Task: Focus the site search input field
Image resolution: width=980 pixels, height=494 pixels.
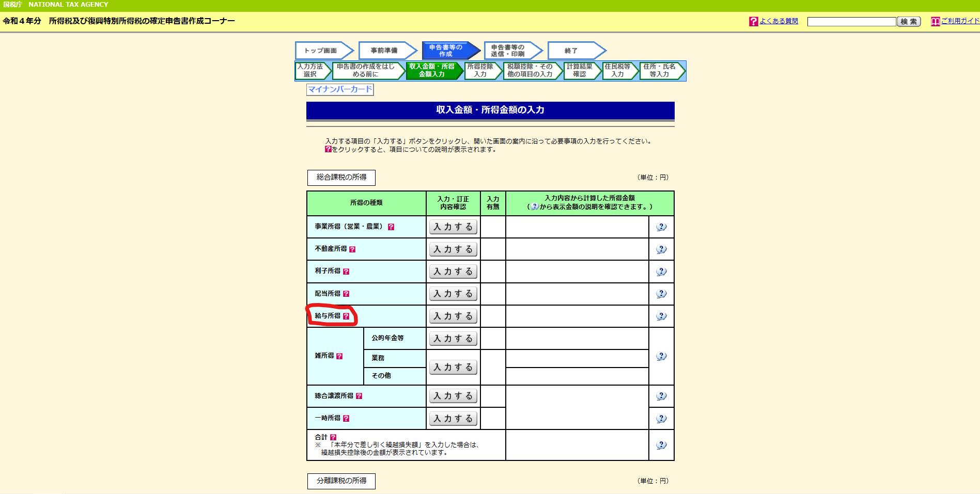Action: (851, 22)
